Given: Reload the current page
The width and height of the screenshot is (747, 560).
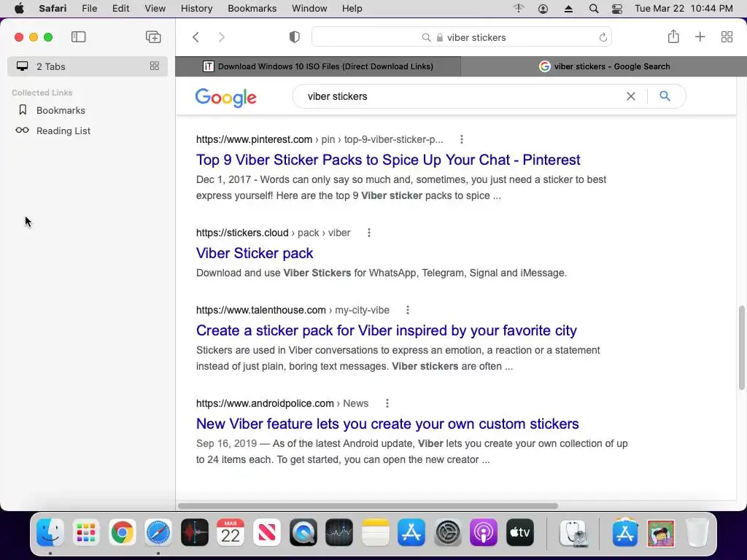Looking at the screenshot, I should pos(603,37).
